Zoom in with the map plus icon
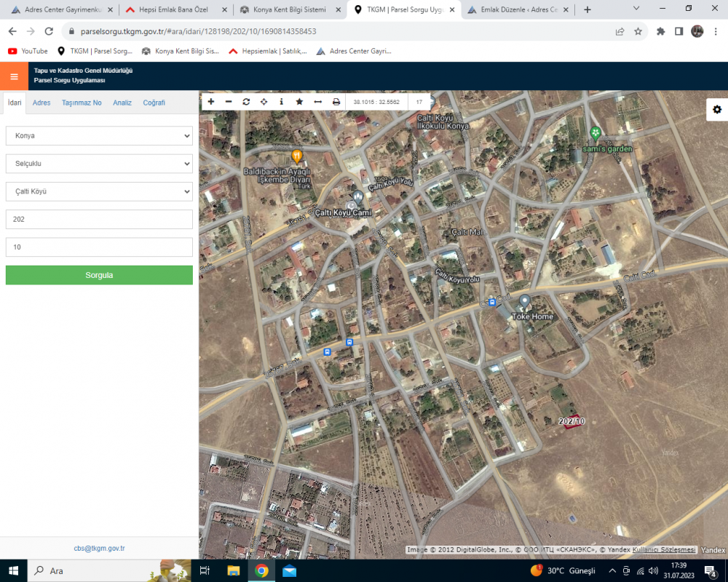The width and height of the screenshot is (728, 582). [211, 102]
